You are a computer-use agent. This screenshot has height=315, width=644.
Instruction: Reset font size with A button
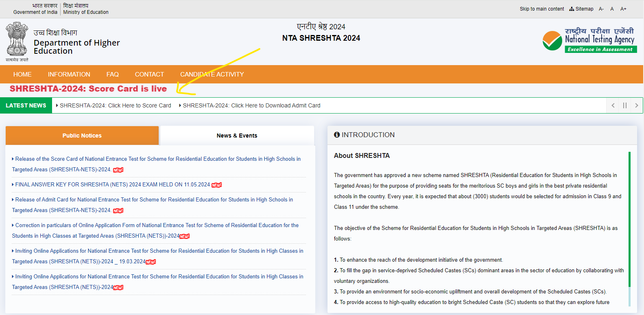612,9
